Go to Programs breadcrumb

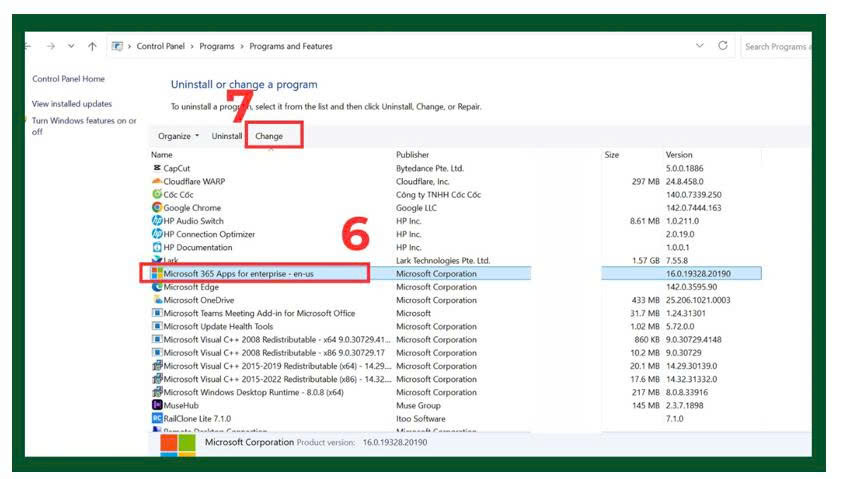(217, 46)
